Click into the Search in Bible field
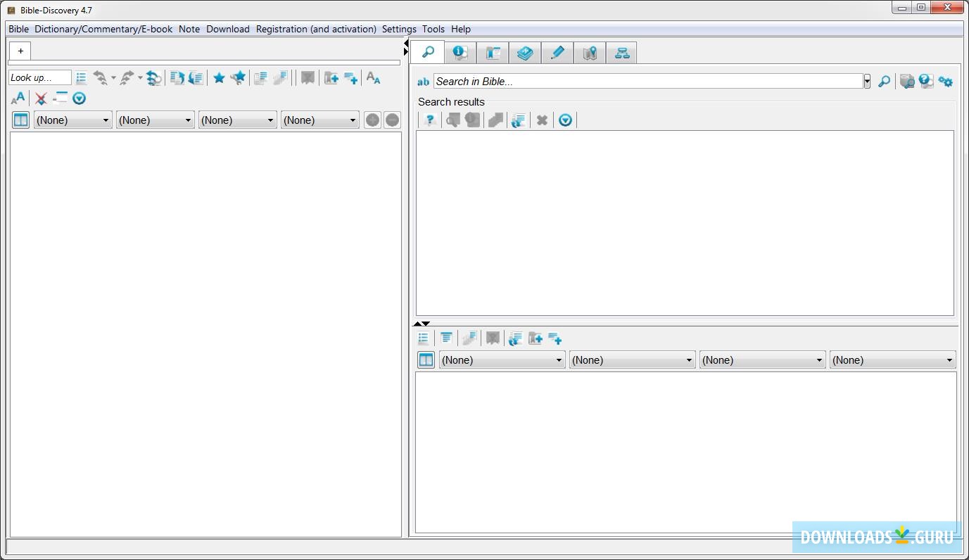 647,82
